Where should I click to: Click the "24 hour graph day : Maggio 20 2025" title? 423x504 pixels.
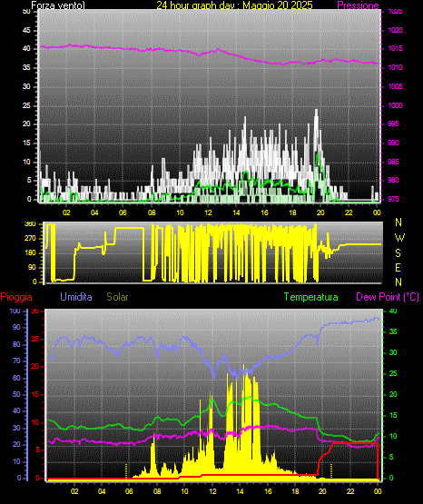(234, 5)
